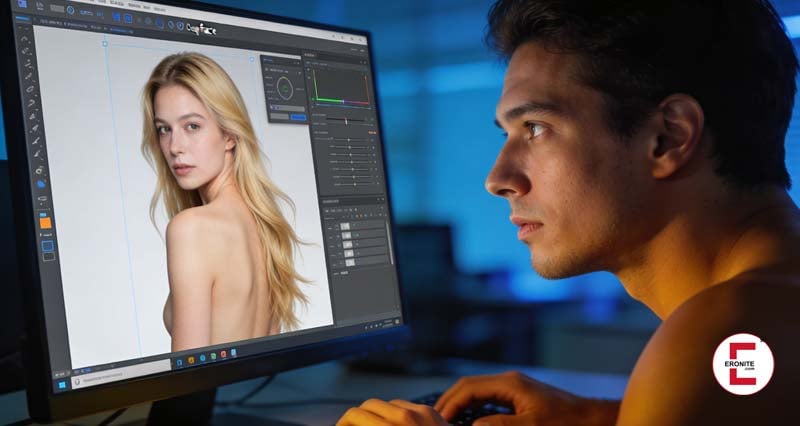Click the small orange button above the sliders
This screenshot has height=426, width=800.
coord(372,133)
